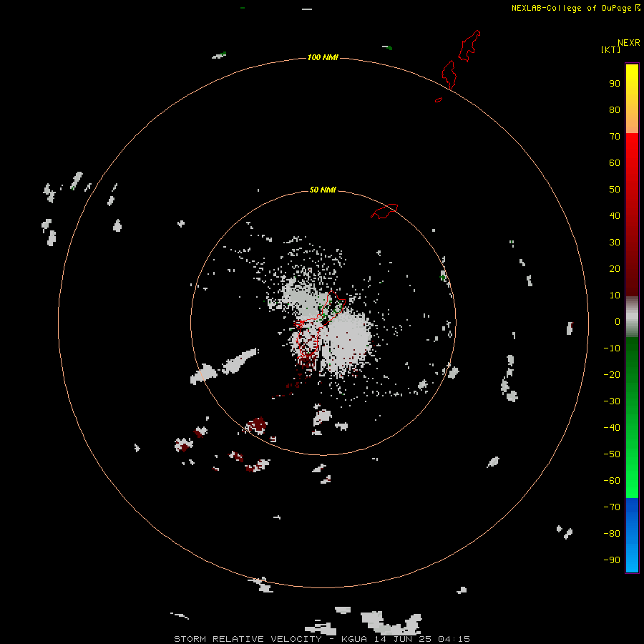Screen dimensions: 644x644
Task: Click the 90 value on the color scale
Action: click(x=615, y=84)
